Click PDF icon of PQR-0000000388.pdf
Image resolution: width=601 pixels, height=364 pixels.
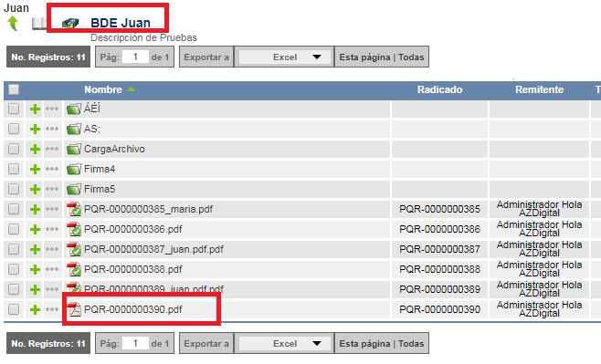[x=74, y=269]
